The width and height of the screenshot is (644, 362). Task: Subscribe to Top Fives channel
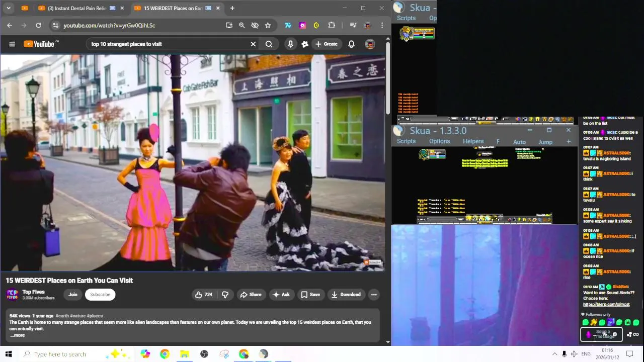coord(100,295)
